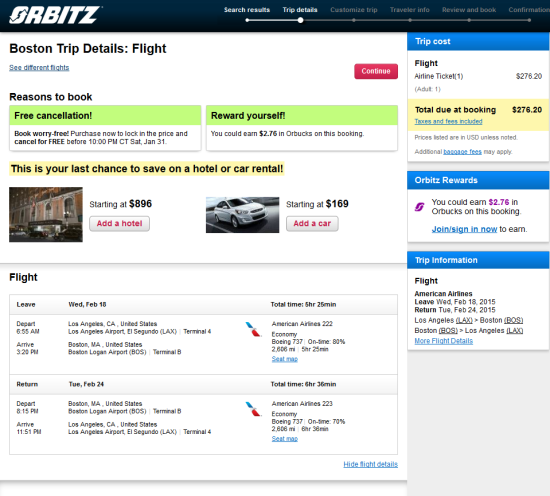Screen dimensions: 550x496
Task: Open Seat map for American Airlines 223
Action: (x=284, y=438)
